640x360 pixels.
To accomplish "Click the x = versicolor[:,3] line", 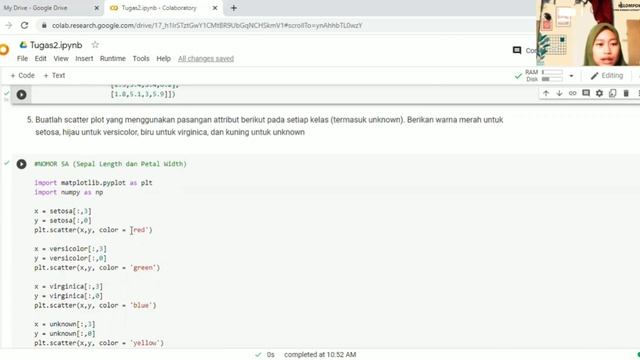I will [x=71, y=249].
